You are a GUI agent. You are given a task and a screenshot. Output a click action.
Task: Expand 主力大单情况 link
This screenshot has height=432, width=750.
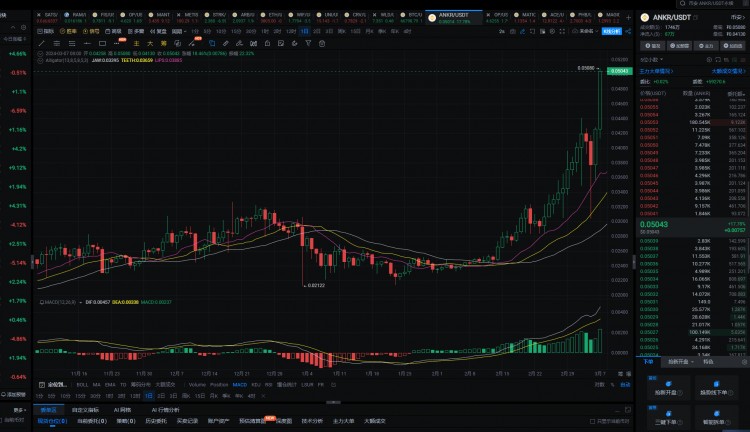[x=656, y=71]
